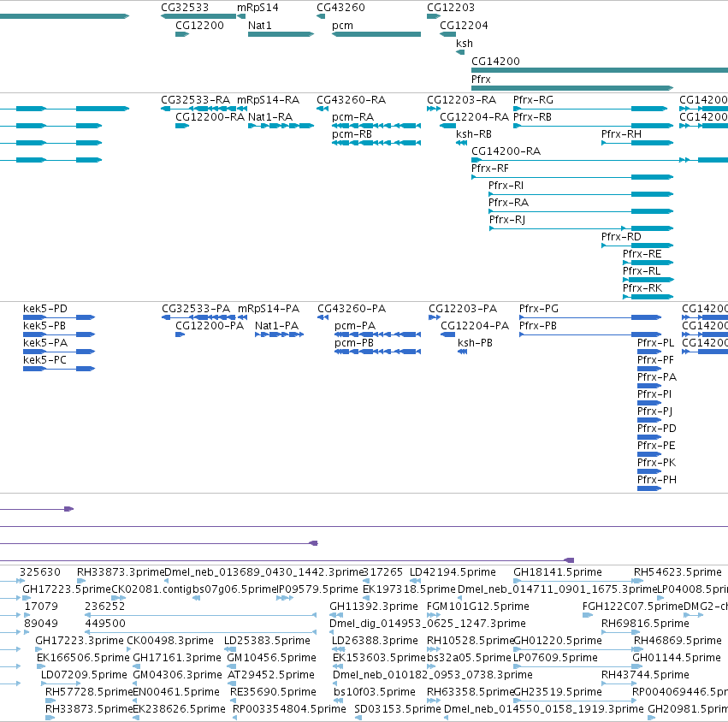Click the Pfrx-PL protein label
Screen dimensions: 728x722
[656, 343]
